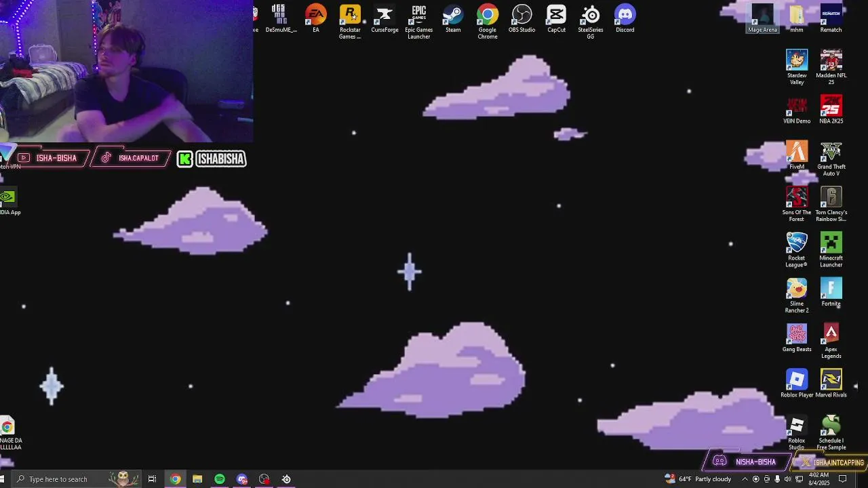Launch NBA 2K25 desktop icon
868x488 pixels.
(x=831, y=110)
